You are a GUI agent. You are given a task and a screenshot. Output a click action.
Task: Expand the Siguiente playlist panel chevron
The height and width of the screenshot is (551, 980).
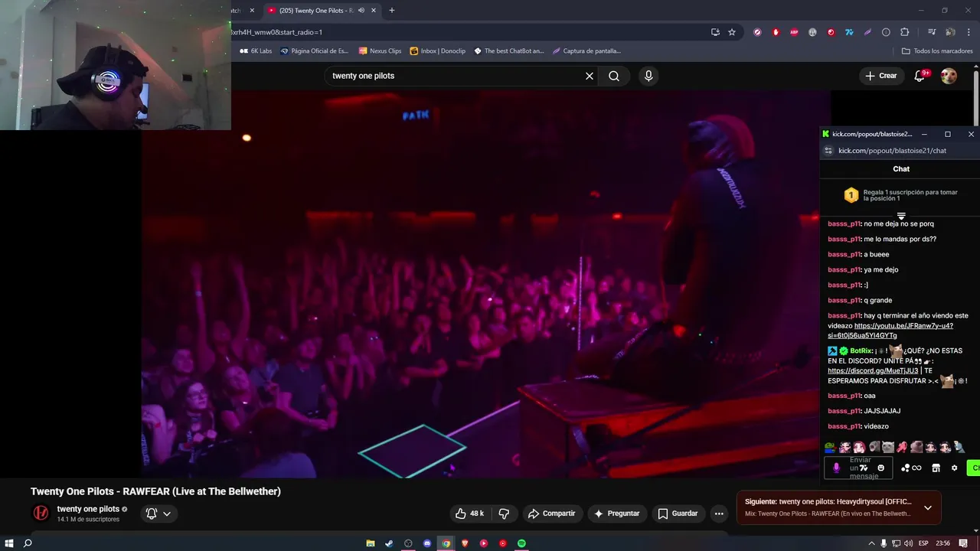[928, 507]
